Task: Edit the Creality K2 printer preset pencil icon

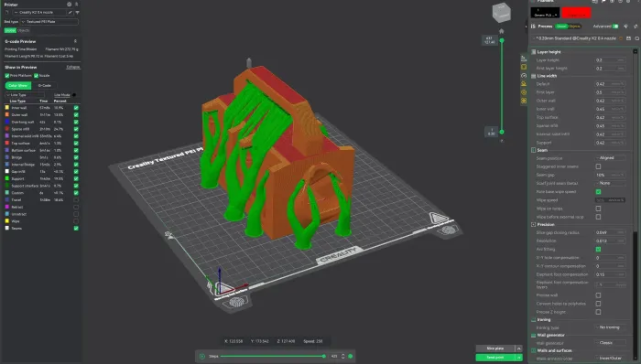Action: pyautogui.click(x=70, y=12)
